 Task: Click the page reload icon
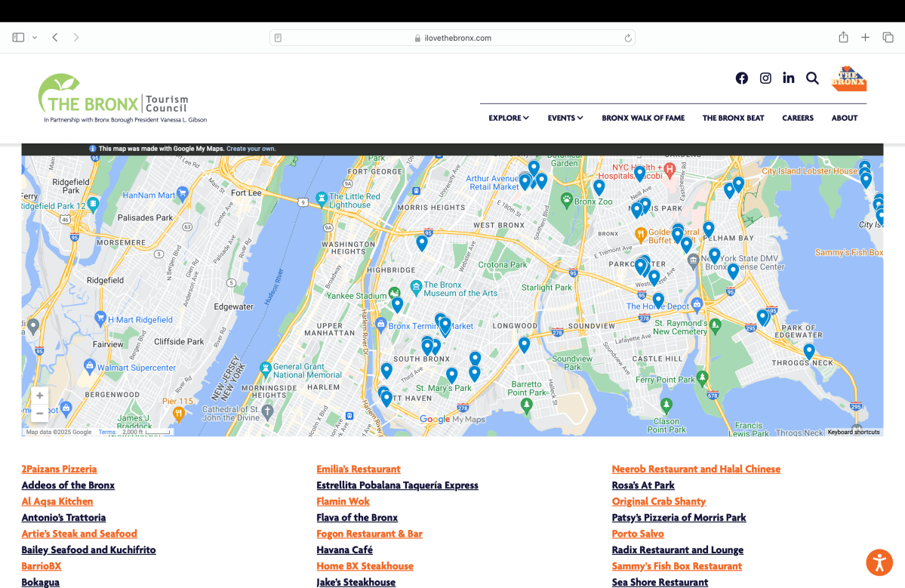627,38
